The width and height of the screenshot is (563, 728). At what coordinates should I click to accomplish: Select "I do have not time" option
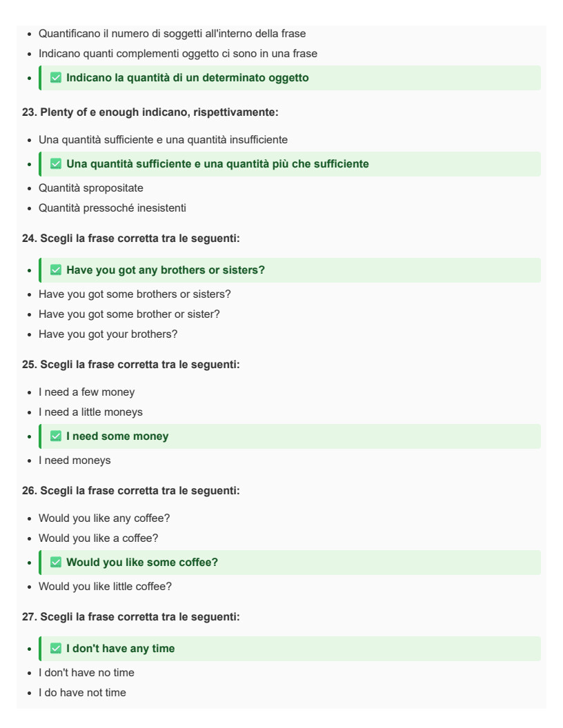pyautogui.click(x=82, y=693)
